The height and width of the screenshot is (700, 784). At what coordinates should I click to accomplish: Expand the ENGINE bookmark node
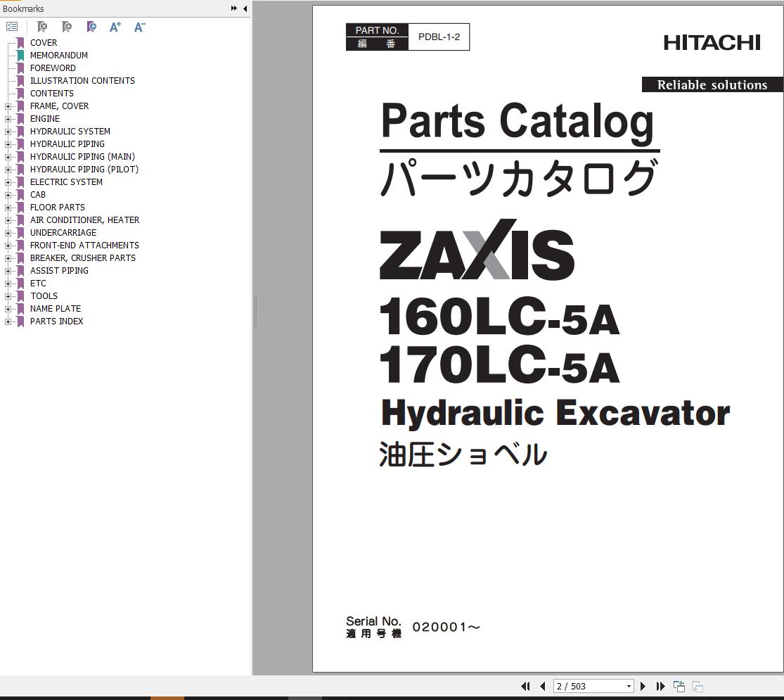[8, 119]
